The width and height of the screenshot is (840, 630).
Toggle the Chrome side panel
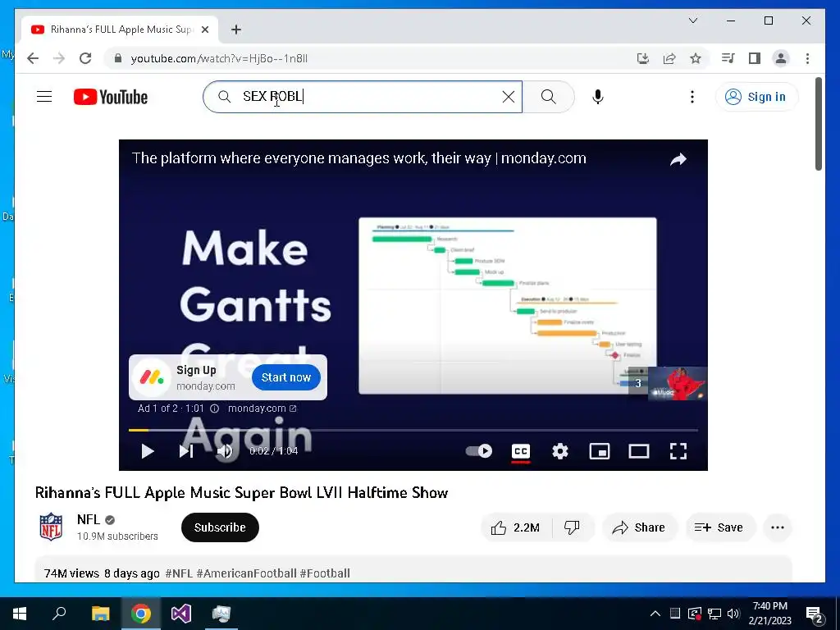pos(755,58)
